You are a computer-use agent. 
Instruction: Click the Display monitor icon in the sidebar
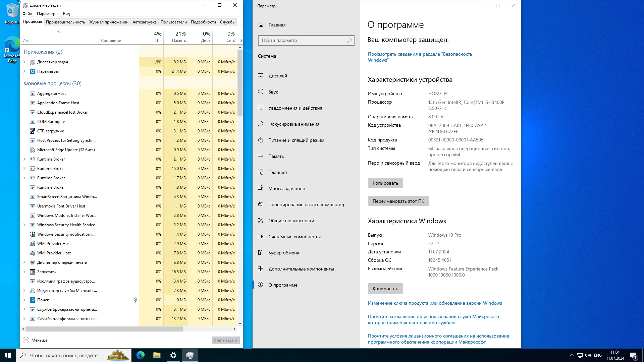point(261,75)
